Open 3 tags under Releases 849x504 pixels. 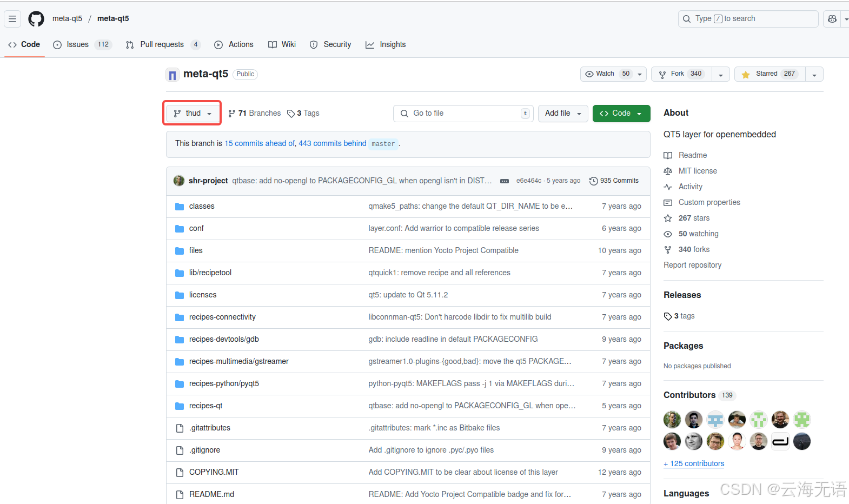[679, 316]
